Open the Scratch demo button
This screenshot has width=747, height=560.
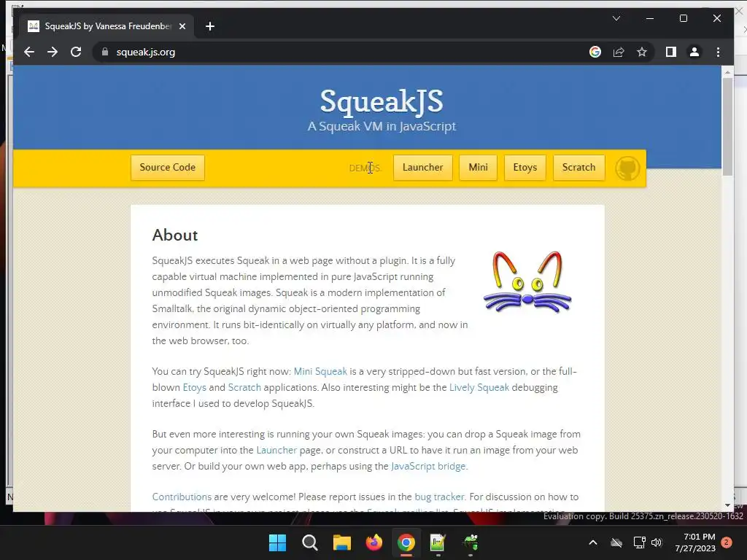point(578,168)
